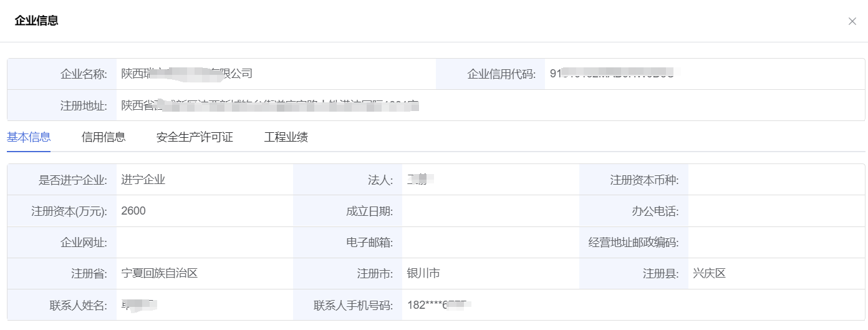Click the 企业名称 company name value
The height and width of the screenshot is (330, 868).
coord(186,74)
